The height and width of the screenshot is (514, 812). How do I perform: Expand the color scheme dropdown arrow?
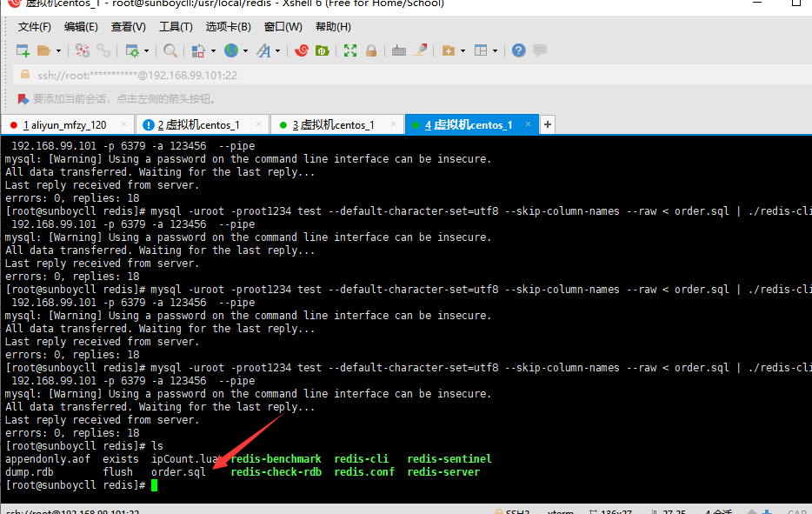click(x=213, y=50)
